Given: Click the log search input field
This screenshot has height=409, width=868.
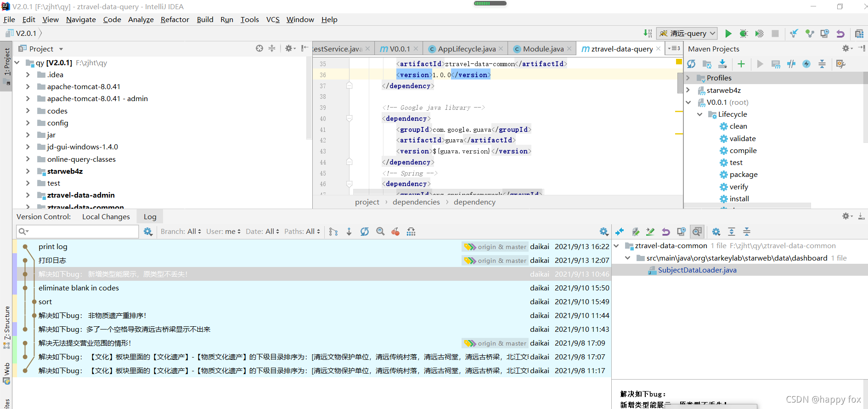Looking at the screenshot, I should [77, 232].
